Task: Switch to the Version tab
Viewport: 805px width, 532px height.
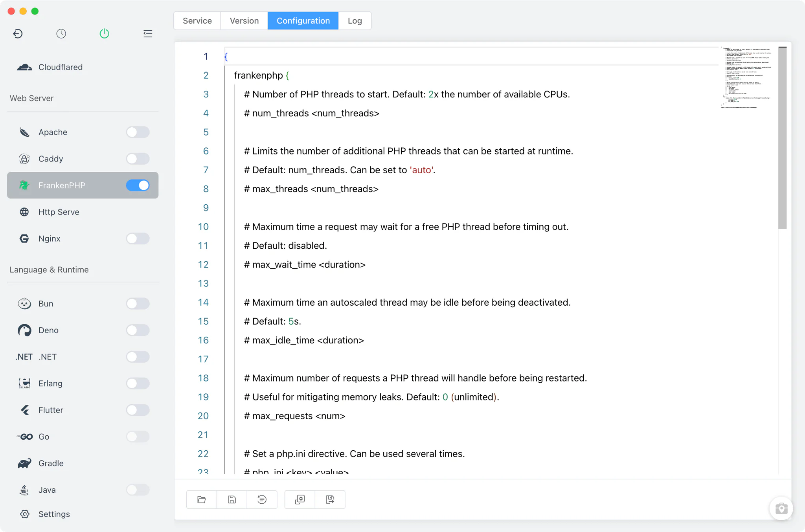Action: [244, 21]
